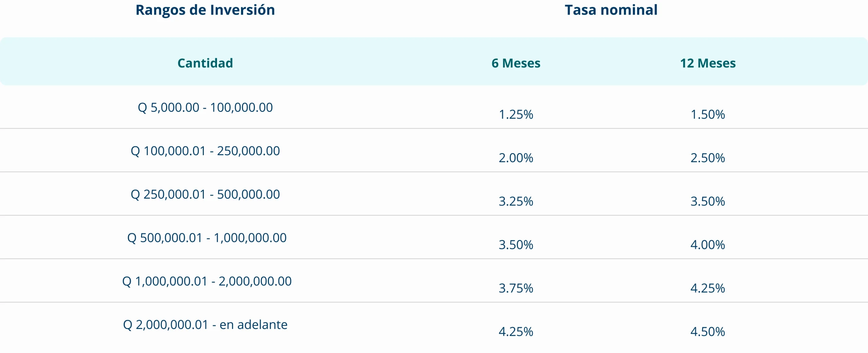Select the Cantidad column header
Screen dimensions: 868x353
pos(205,63)
